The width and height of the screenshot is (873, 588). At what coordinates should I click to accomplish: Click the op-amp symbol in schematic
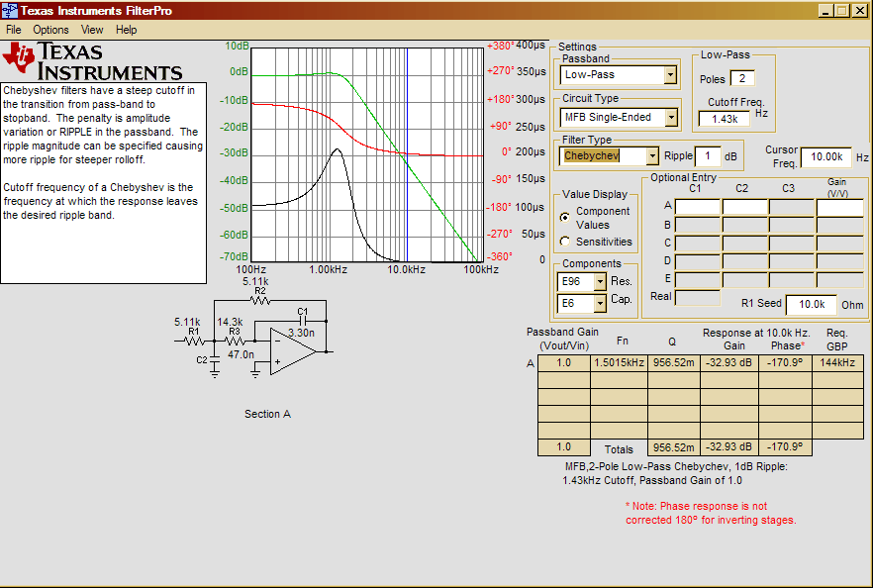(292, 351)
